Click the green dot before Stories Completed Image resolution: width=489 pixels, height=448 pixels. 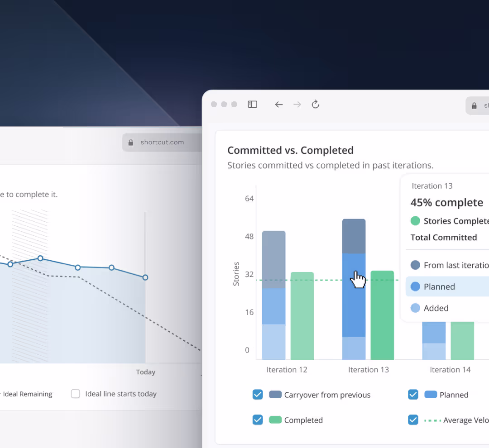415,221
